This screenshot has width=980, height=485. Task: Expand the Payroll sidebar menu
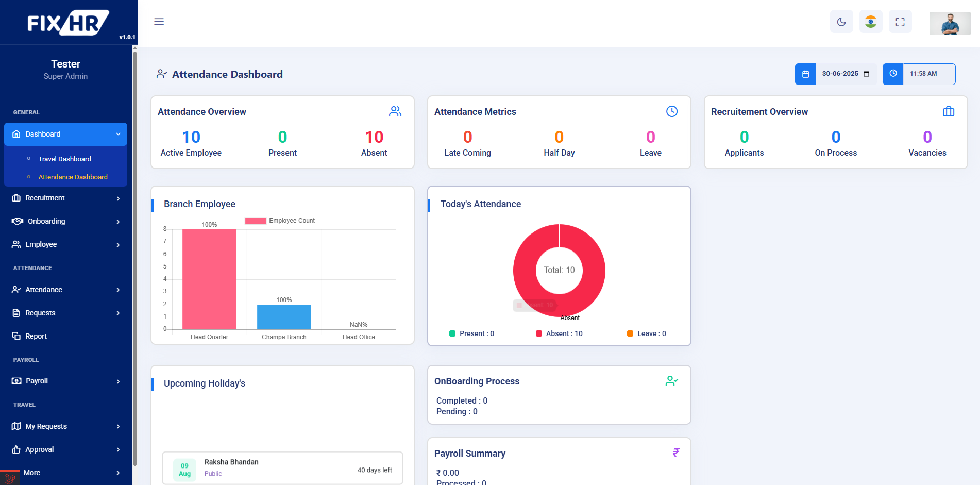point(65,381)
